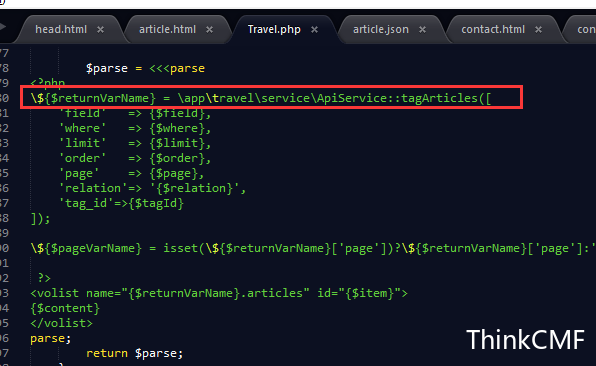
Task: Open the contact.html tab
Action: (493, 30)
